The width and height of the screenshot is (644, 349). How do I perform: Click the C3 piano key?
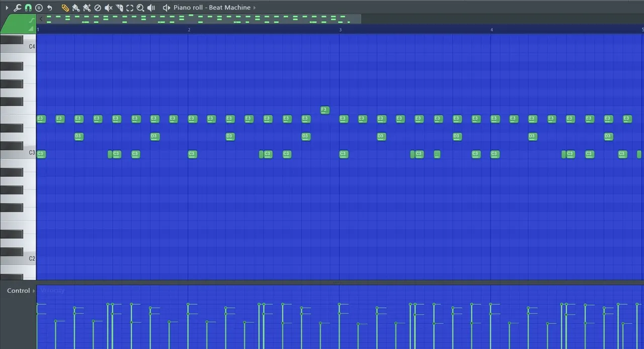tap(18, 153)
